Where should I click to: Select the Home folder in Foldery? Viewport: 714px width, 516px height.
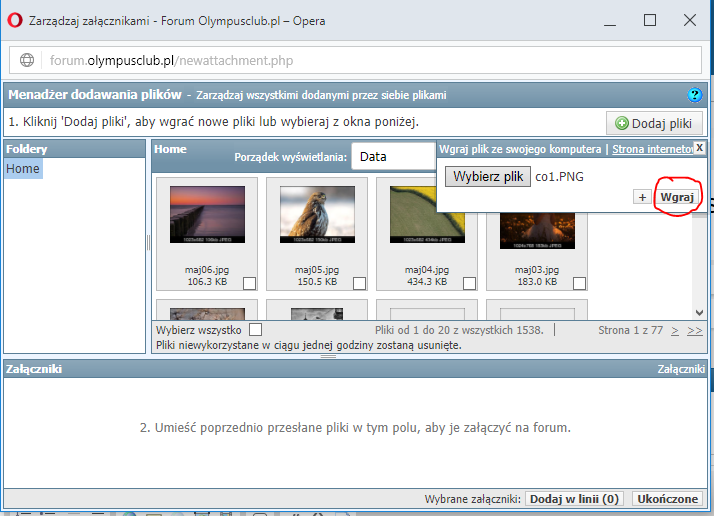[x=23, y=169]
